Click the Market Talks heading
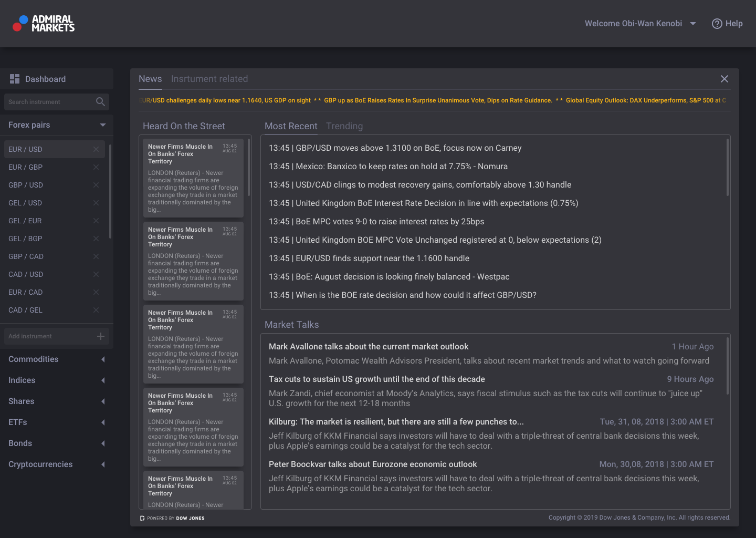Image resolution: width=756 pixels, height=538 pixels. (x=291, y=325)
